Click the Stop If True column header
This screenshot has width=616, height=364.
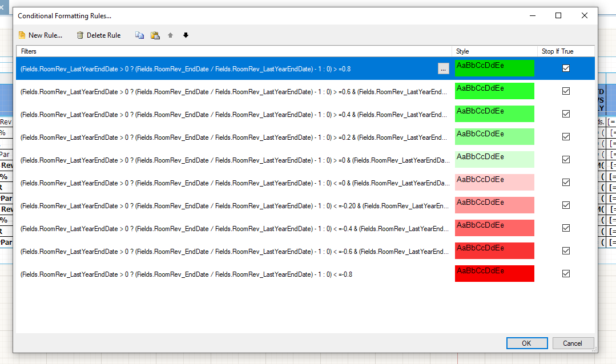[x=566, y=51]
